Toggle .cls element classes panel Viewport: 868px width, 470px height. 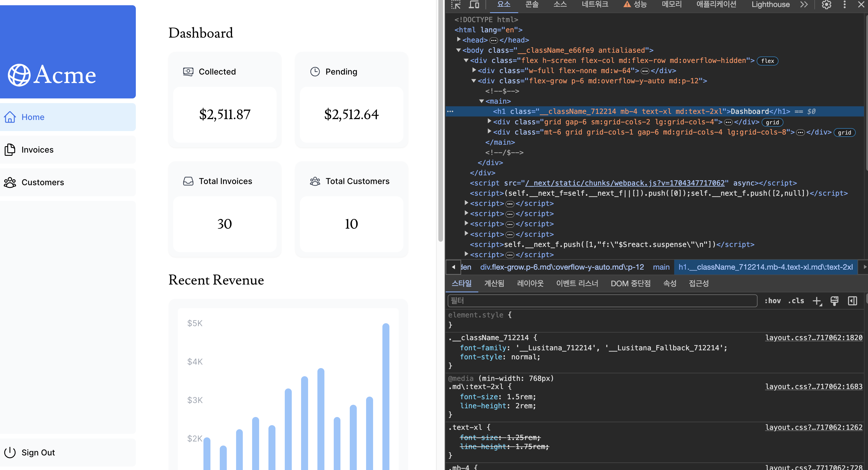[796, 301]
